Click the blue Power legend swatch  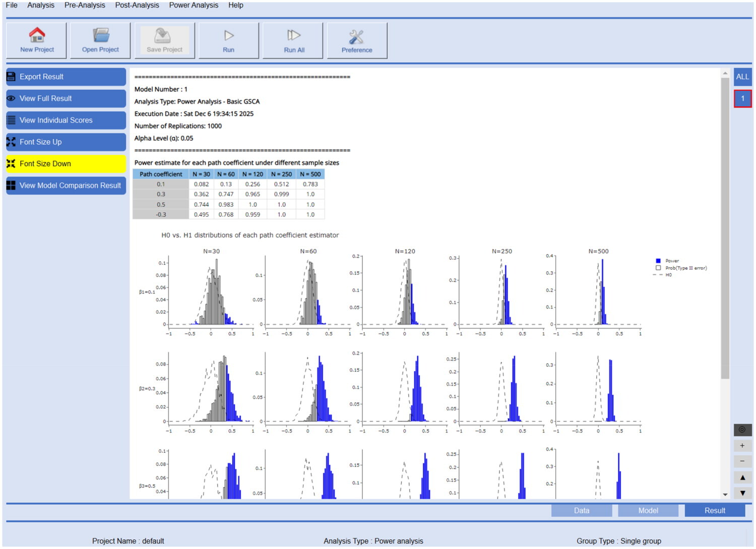pos(658,261)
